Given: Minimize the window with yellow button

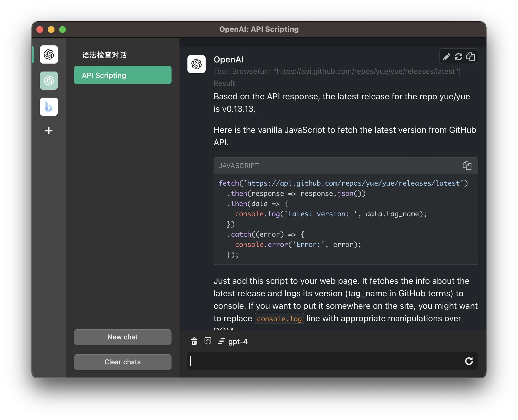Looking at the screenshot, I should tap(51, 30).
